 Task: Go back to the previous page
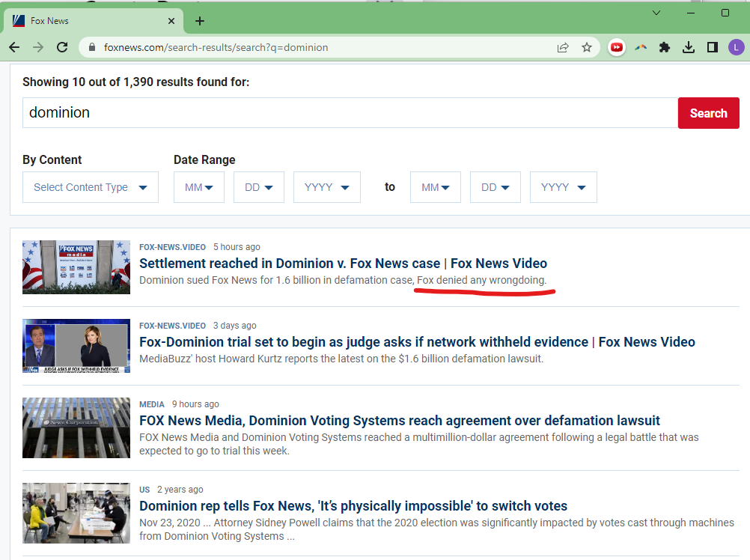(14, 47)
